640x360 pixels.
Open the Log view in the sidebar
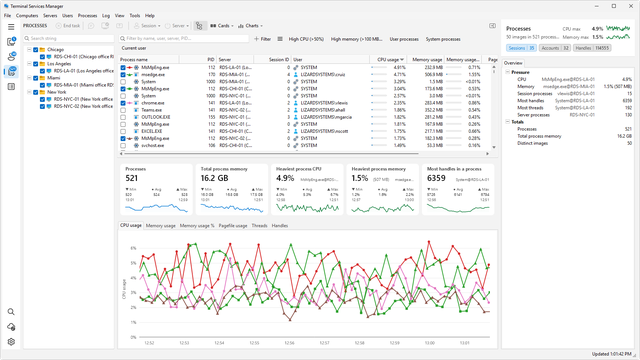[x=11, y=87]
